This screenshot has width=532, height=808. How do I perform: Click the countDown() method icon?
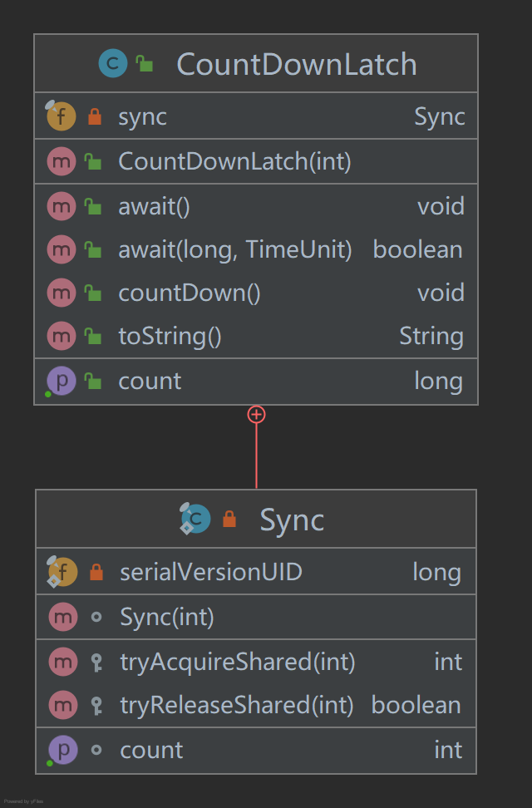62,293
